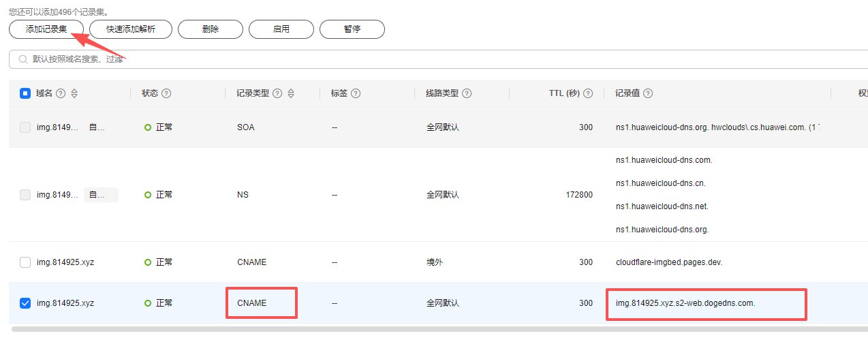Sort records by 记录类型 column arrows

coord(291,94)
